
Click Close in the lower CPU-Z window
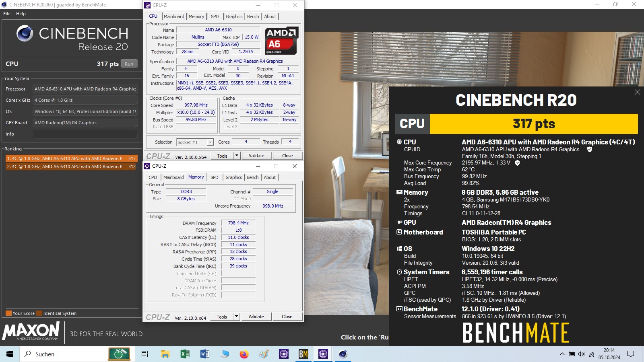tap(287, 317)
